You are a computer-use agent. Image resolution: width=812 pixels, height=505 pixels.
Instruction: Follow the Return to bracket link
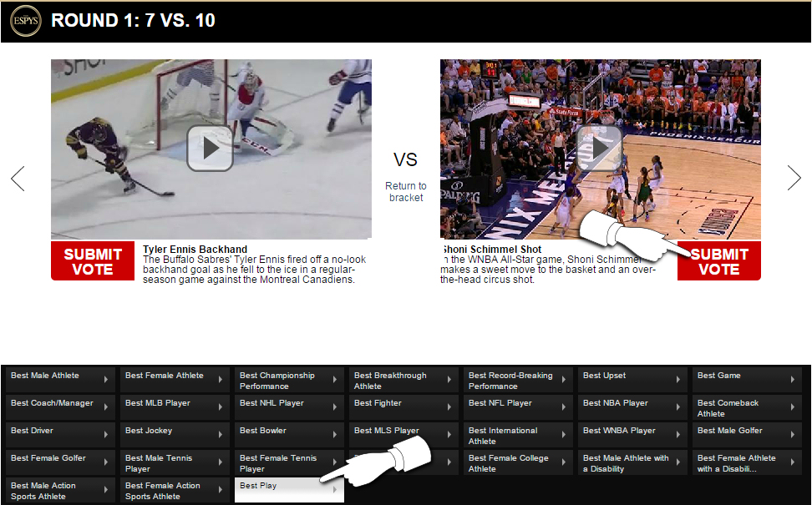pos(406,191)
